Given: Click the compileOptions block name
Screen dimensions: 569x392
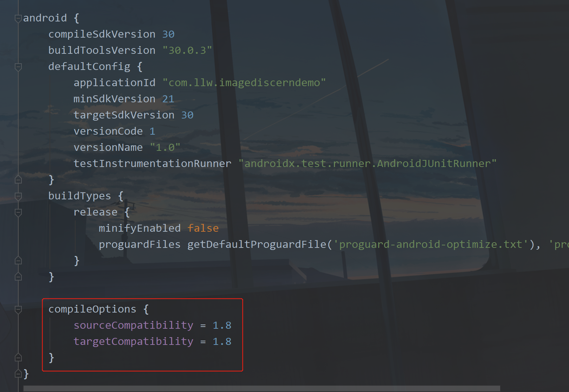Looking at the screenshot, I should point(92,309).
